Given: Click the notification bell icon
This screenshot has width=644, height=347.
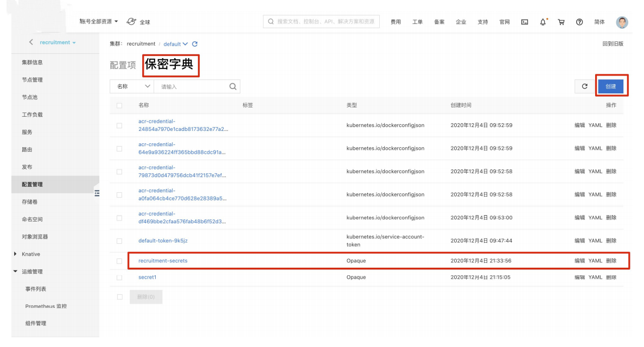Looking at the screenshot, I should (543, 22).
